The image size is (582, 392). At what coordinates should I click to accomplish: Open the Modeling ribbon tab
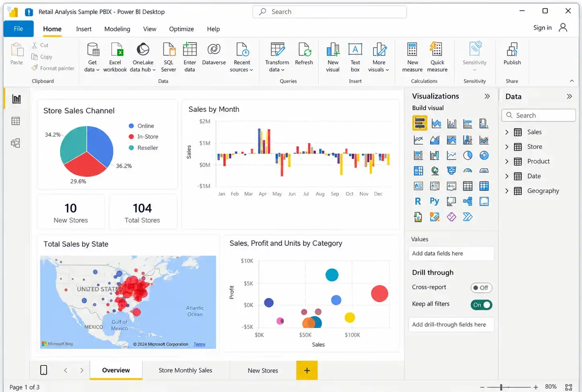117,29
